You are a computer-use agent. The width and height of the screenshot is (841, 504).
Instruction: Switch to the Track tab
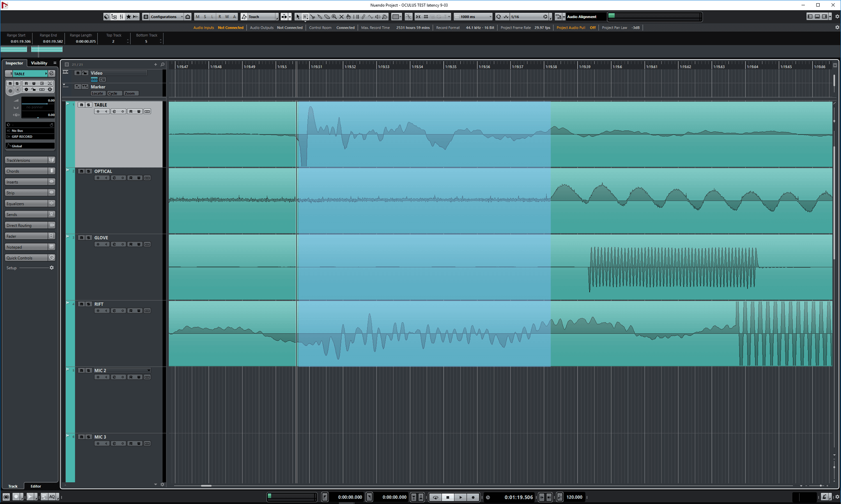coord(13,486)
